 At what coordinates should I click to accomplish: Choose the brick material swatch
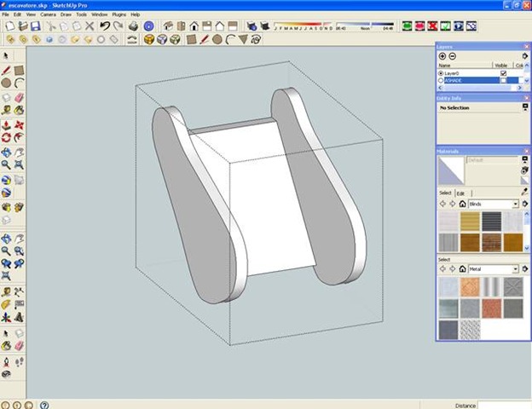tap(491, 242)
